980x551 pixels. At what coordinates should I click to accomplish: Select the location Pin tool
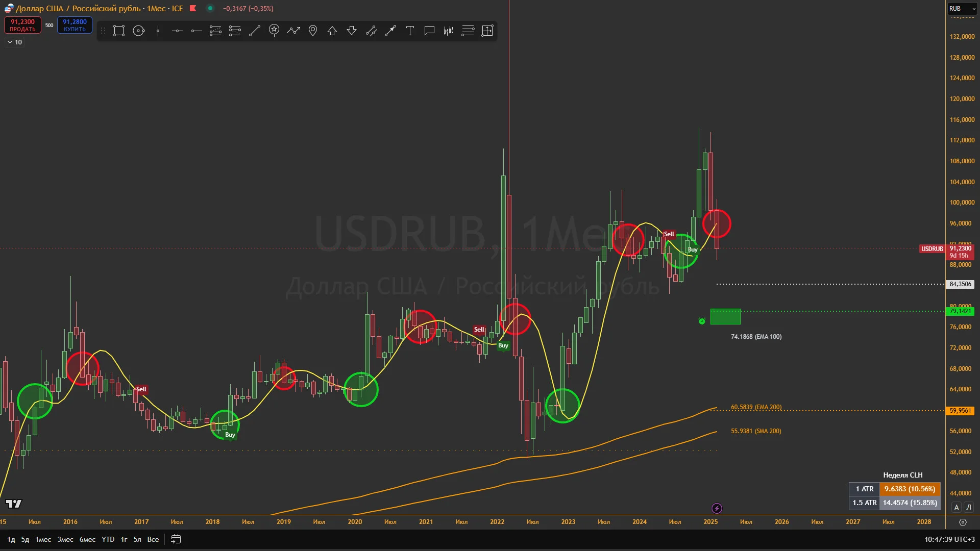click(313, 31)
